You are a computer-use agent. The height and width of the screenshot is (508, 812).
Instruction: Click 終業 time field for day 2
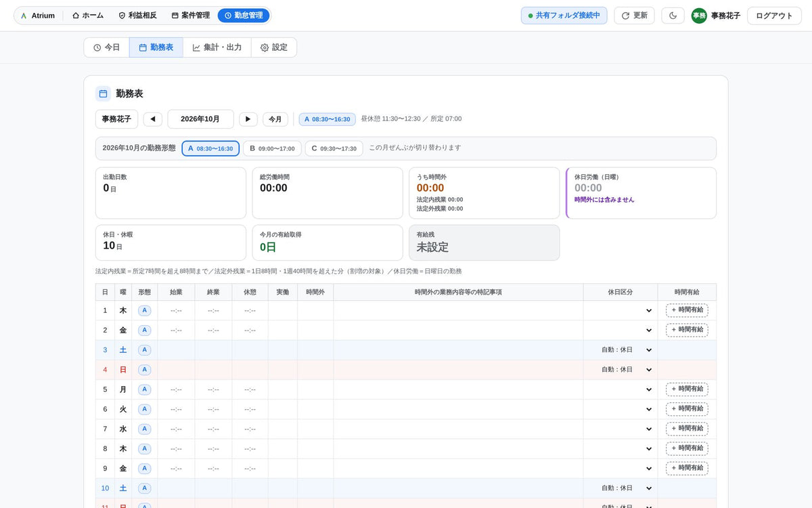pos(213,330)
